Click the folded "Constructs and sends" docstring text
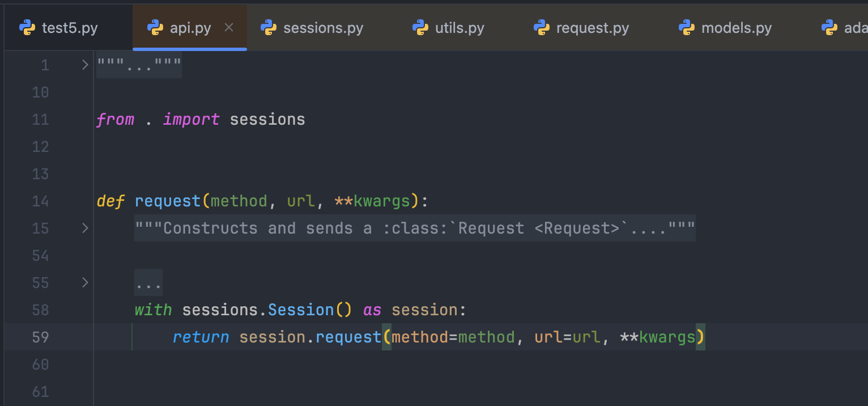This screenshot has width=868, height=406. pos(414,229)
